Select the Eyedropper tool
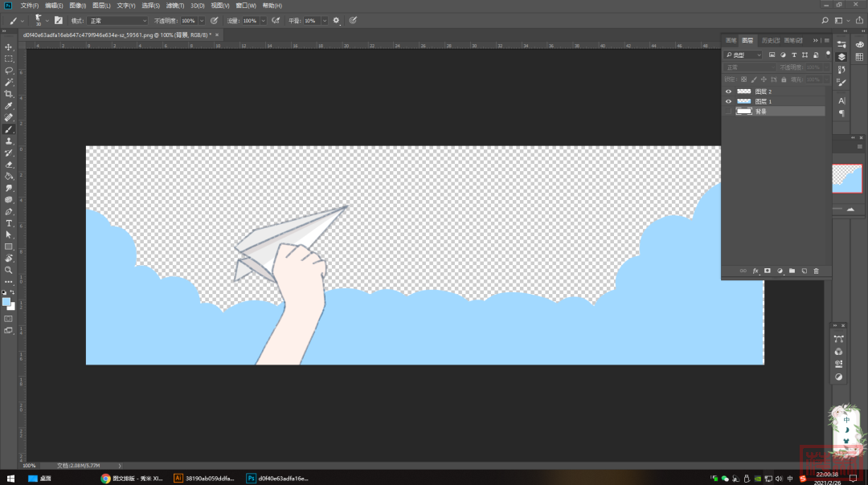This screenshot has width=868, height=485. tap(9, 106)
